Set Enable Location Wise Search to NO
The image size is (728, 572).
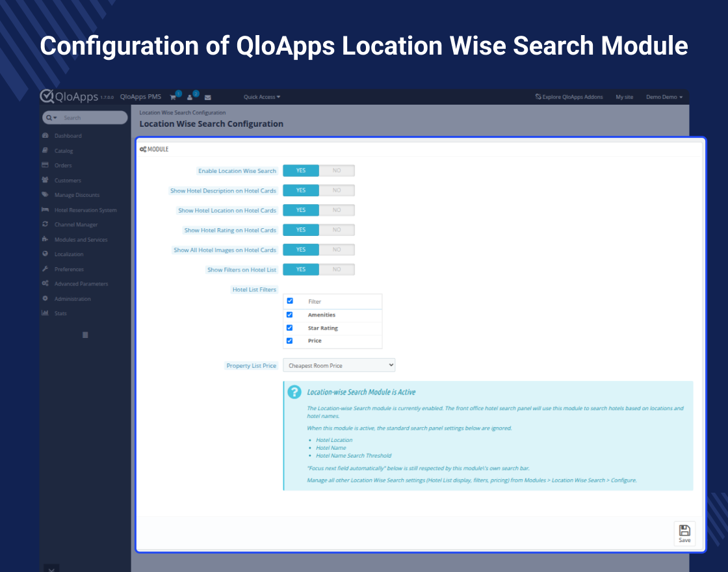point(337,170)
